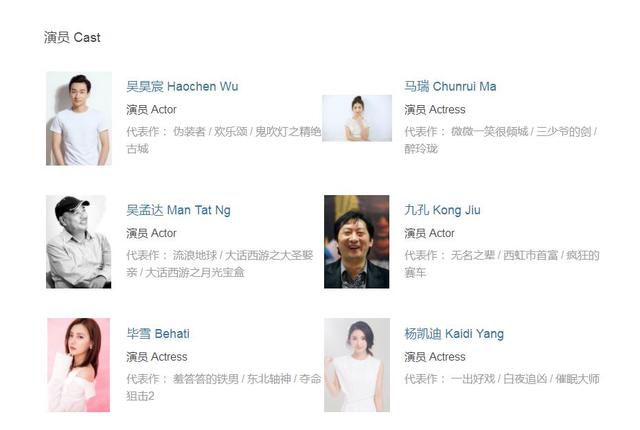Click the 演员 Cast section heading
Image resolution: width=640 pixels, height=430 pixels.
click(x=72, y=38)
